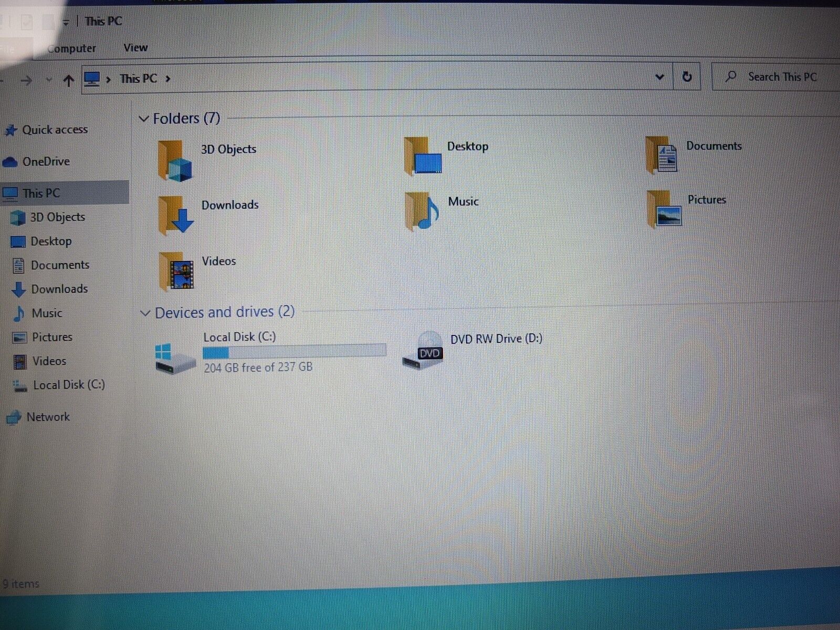Click the sidebar Videos film icon

(x=20, y=362)
